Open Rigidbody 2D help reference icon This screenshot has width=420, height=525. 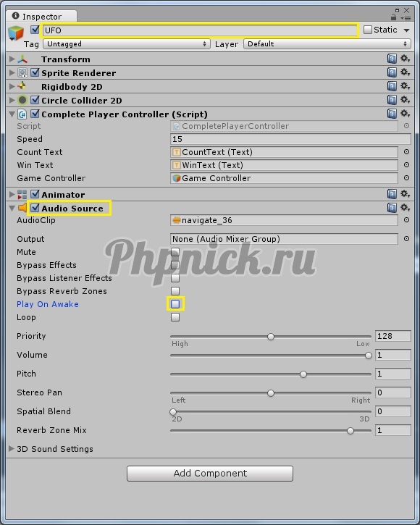(392, 86)
